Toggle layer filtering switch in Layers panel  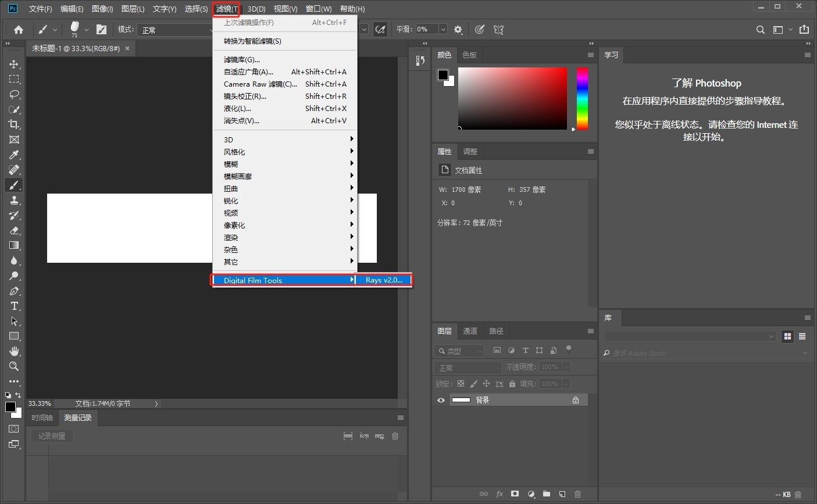(x=569, y=349)
